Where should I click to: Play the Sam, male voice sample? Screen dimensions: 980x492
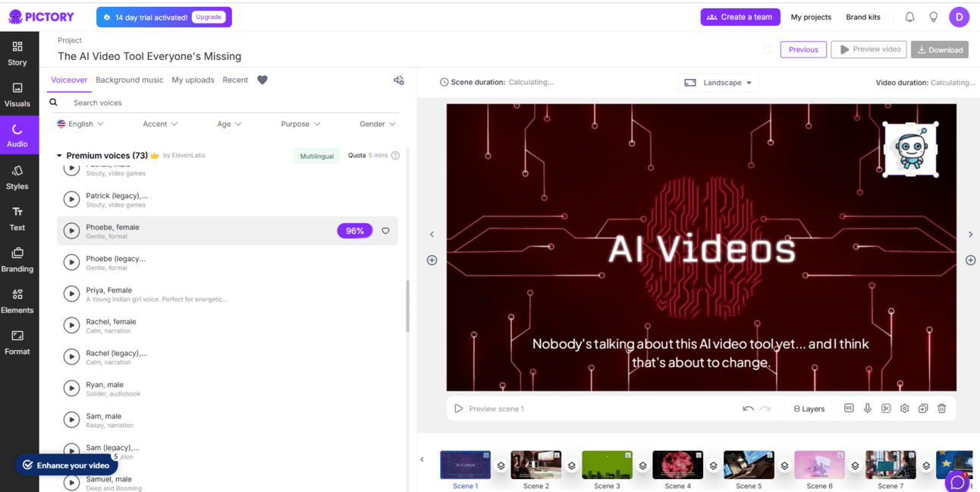tap(71, 420)
